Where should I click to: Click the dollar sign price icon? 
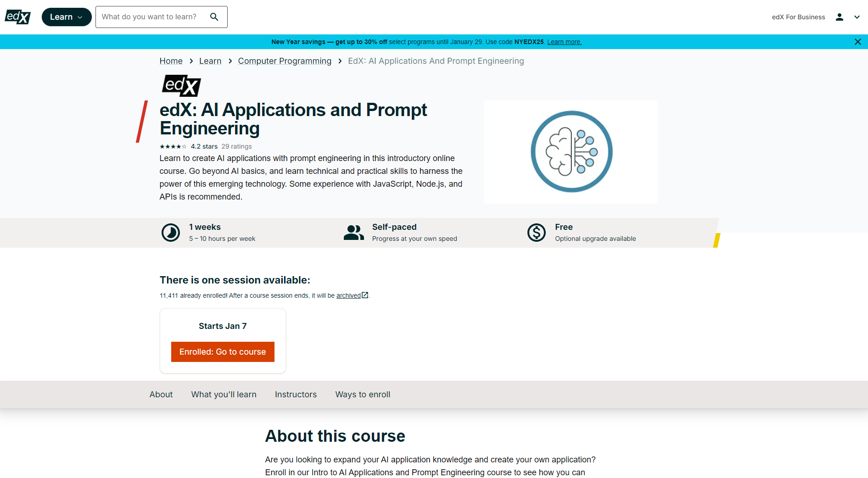pos(537,233)
